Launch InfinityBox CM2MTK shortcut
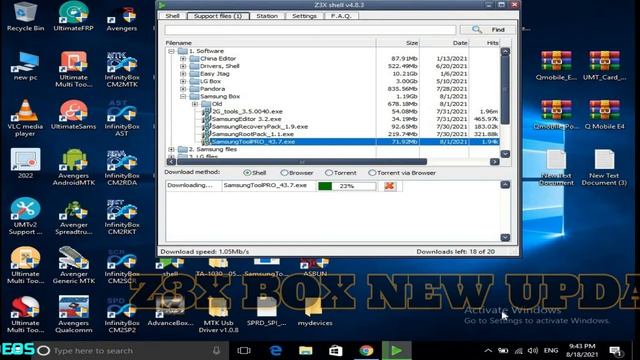640x360 pixels. click(x=122, y=69)
